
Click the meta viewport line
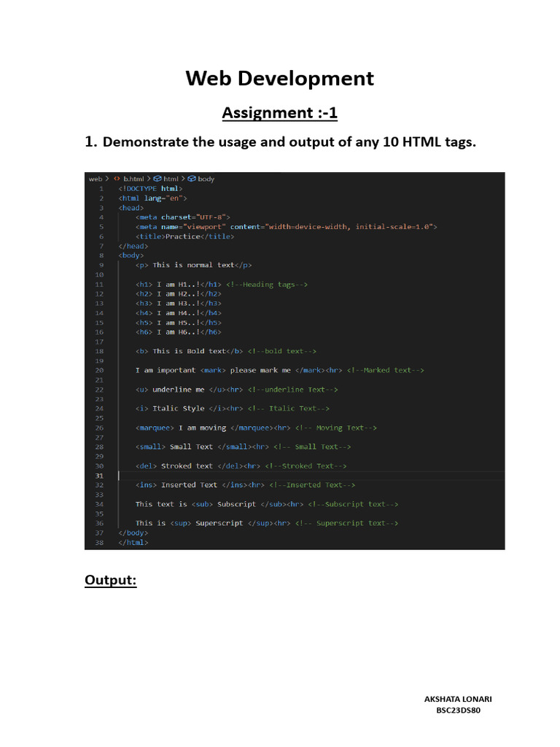pos(286,227)
